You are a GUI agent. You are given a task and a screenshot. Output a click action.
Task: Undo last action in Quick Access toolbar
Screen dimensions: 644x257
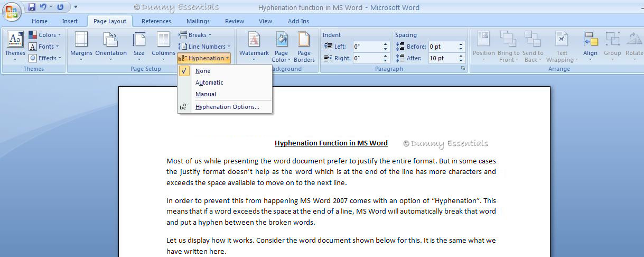point(43,7)
